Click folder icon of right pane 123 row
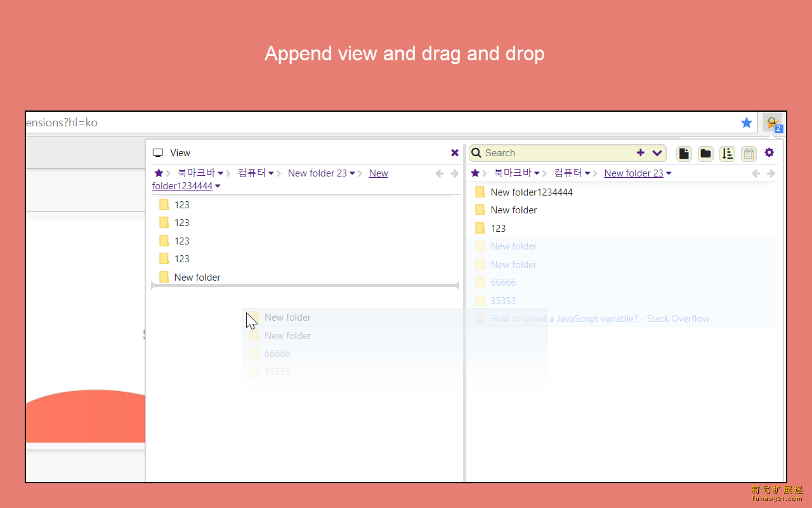This screenshot has height=508, width=812. coord(480,228)
